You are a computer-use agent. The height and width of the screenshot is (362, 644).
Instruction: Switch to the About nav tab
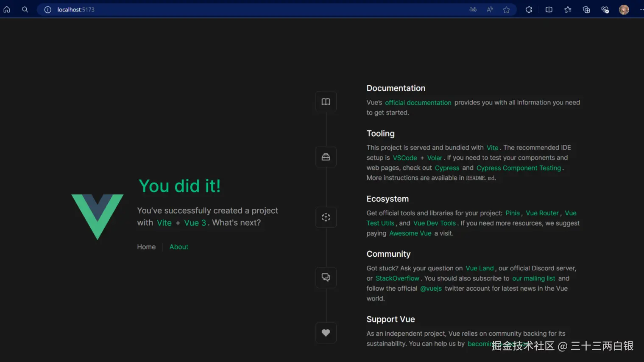(x=179, y=247)
